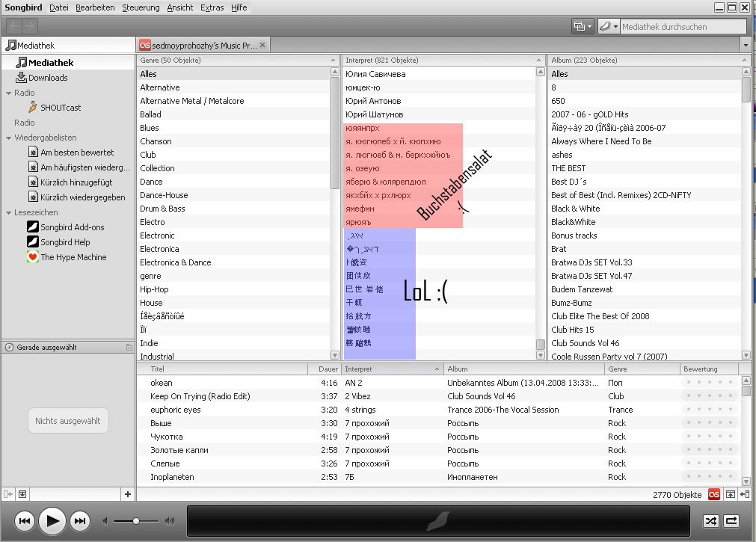Focus the Mediathek durchsuchen search field
The image size is (756, 542).
click(x=683, y=26)
